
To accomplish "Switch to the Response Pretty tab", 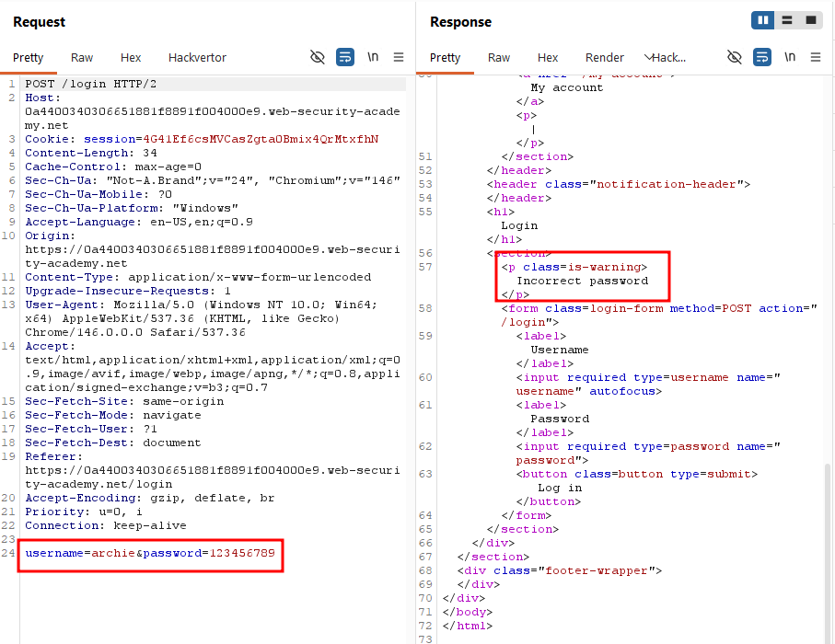I will point(446,57).
